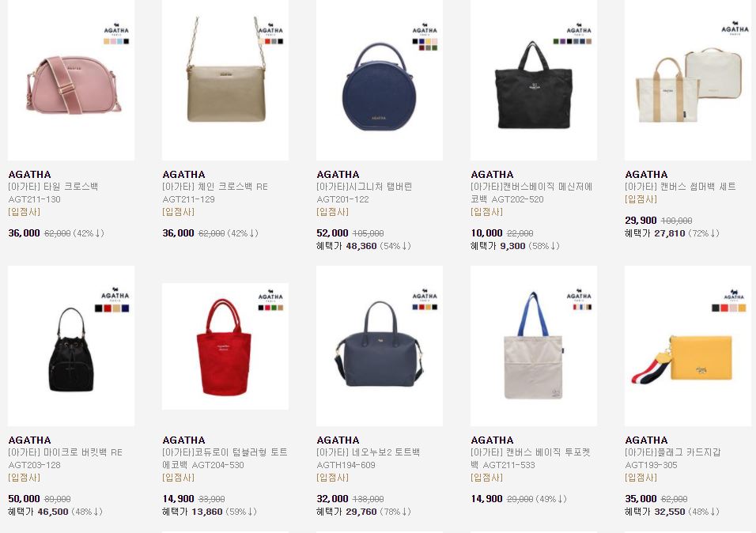
Task: Open the pink 타원 크로스백 product image
Action: tap(71, 80)
